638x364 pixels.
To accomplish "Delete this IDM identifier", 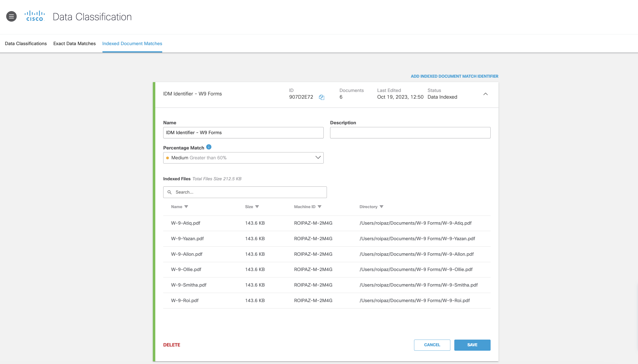I will coord(172,345).
